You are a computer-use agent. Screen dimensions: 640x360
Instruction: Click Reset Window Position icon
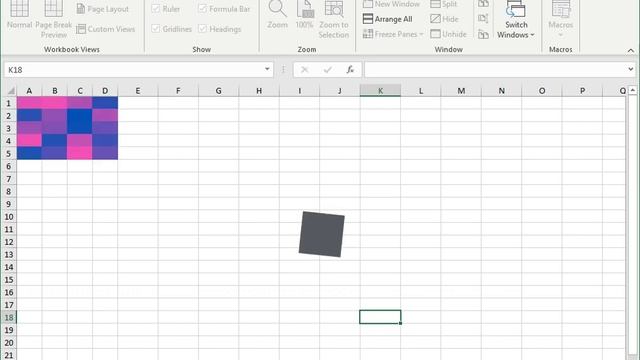click(483, 34)
